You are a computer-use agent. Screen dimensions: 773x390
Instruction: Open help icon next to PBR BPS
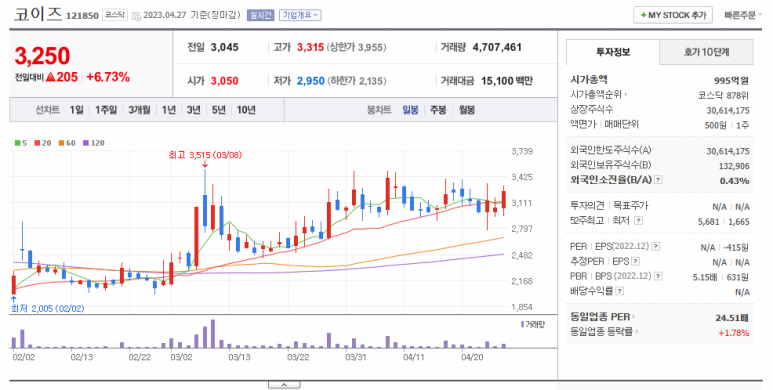(658, 277)
